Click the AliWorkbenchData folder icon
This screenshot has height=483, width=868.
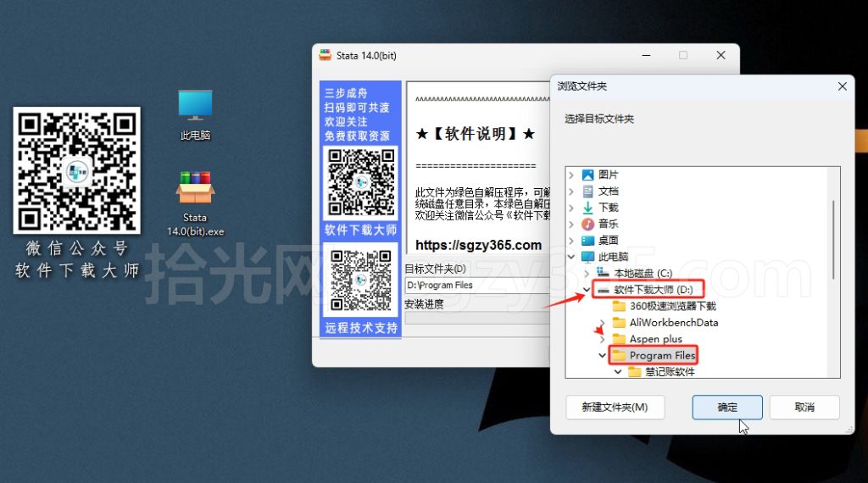point(619,323)
